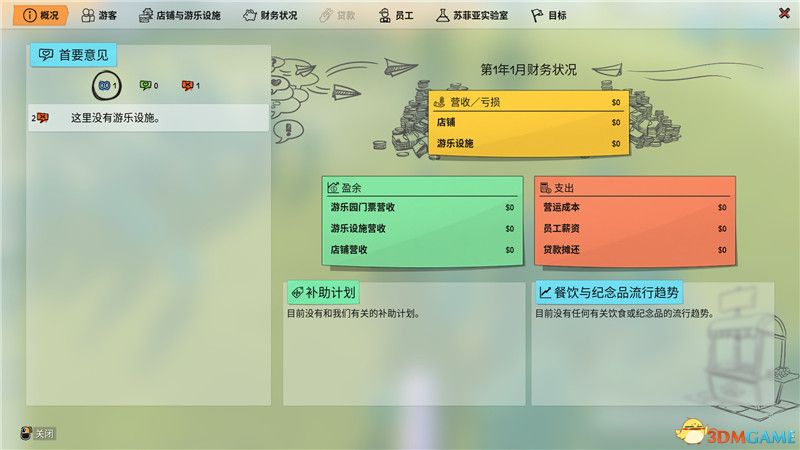Click the shop icon on 店铺与游乐设施 tab

coord(146,15)
